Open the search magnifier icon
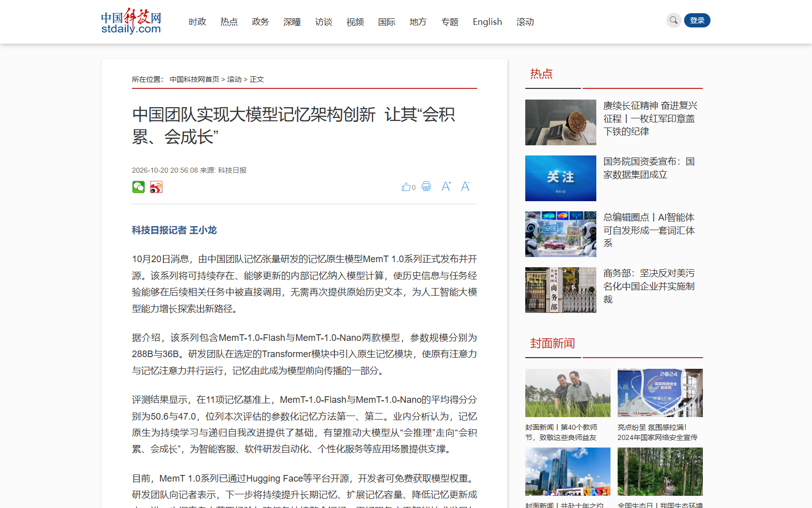The width and height of the screenshot is (812, 508). [673, 20]
